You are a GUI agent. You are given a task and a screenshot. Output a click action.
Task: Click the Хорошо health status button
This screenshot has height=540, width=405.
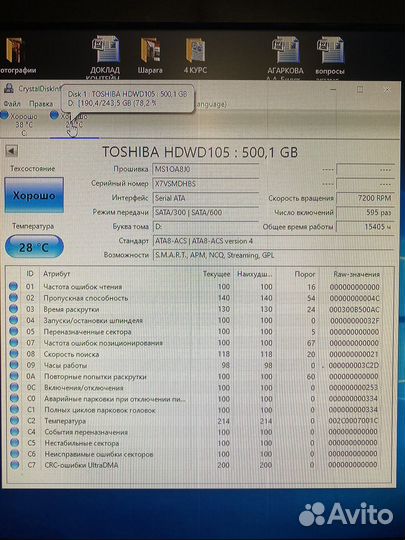(34, 195)
